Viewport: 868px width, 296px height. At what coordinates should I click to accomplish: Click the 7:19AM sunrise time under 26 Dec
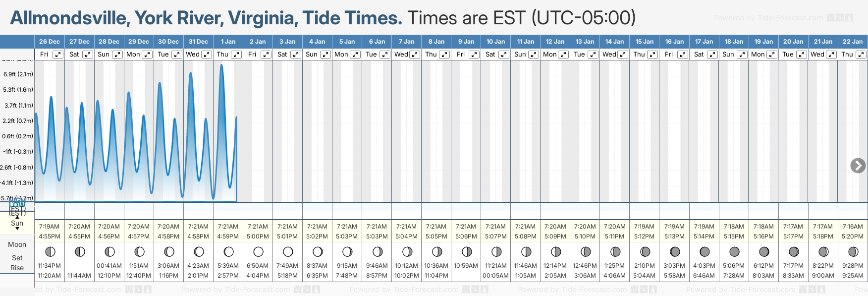[49, 227]
